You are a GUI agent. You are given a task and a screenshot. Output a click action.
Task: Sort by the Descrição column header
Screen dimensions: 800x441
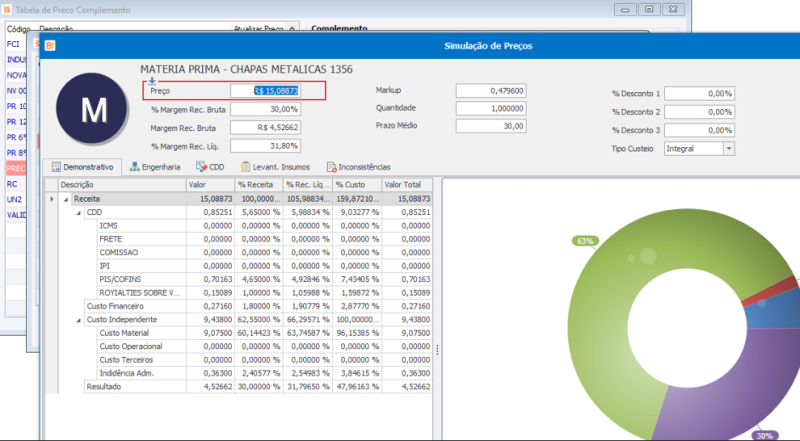[122, 185]
